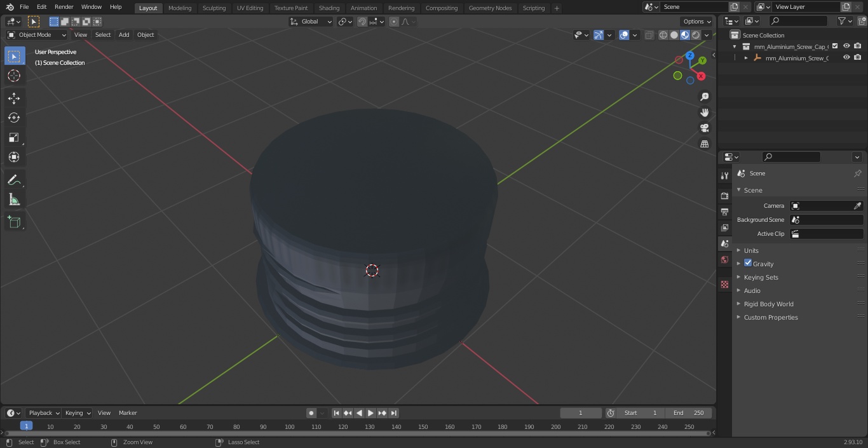Image resolution: width=868 pixels, height=448 pixels.
Task: Open the World properties tab
Action: (724, 260)
